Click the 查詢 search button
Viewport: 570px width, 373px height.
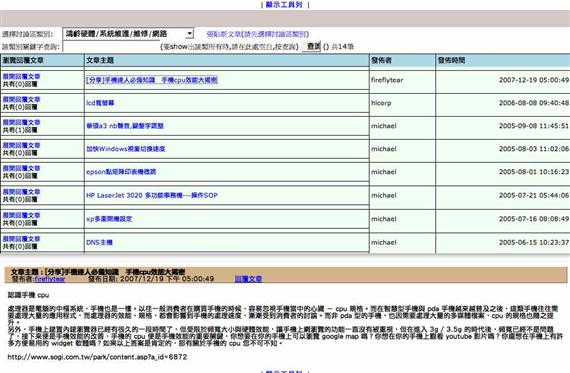click(x=311, y=46)
